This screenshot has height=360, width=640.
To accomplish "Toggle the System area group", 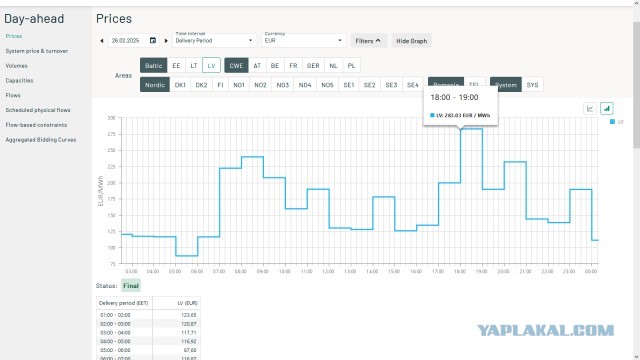I will pyautogui.click(x=506, y=84).
